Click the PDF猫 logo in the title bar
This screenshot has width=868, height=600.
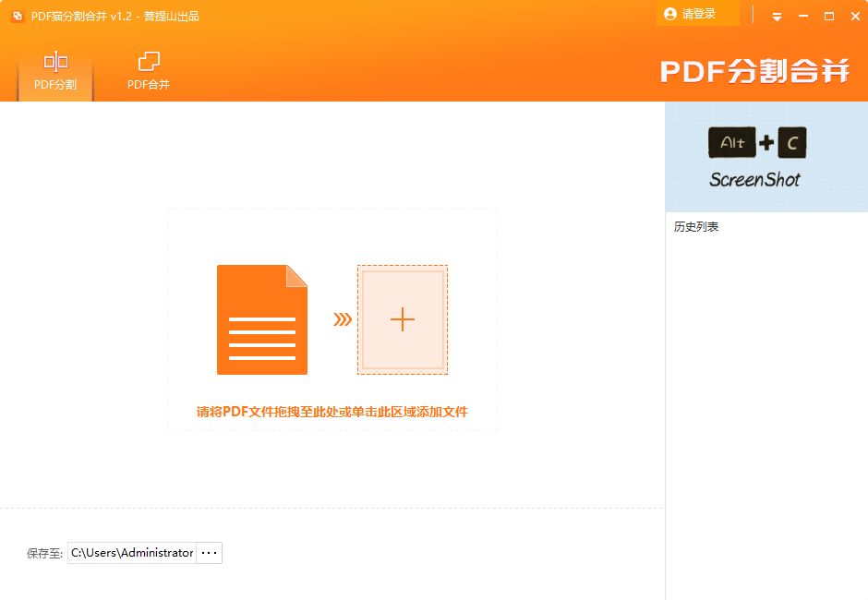[x=16, y=16]
